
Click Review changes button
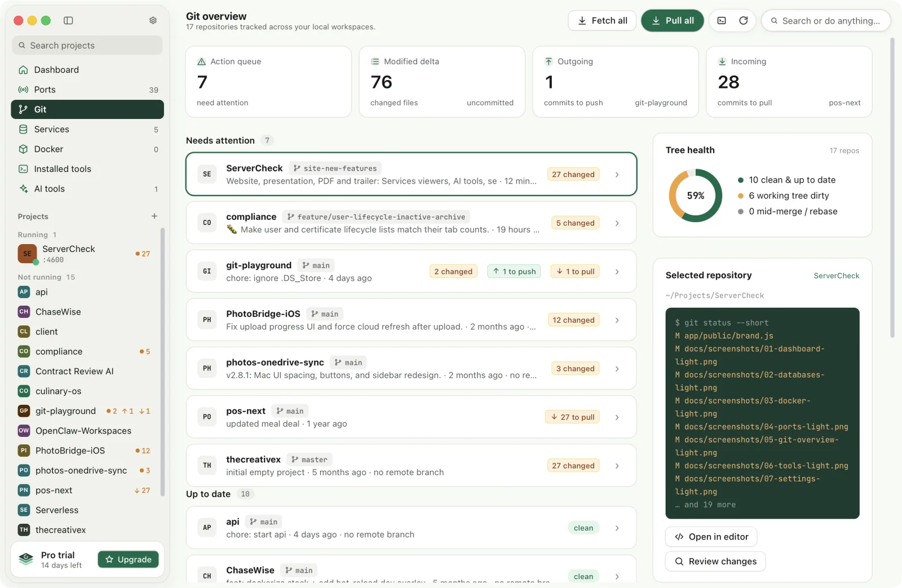pyautogui.click(x=715, y=562)
